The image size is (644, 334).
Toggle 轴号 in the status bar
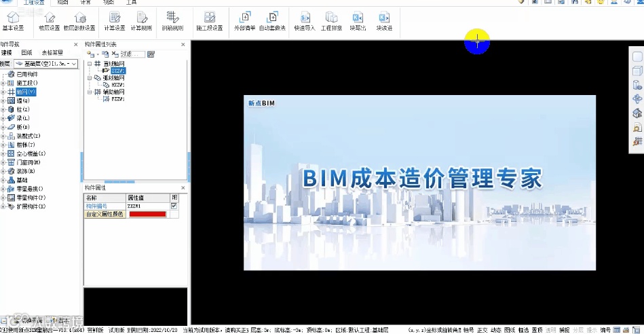(468, 330)
